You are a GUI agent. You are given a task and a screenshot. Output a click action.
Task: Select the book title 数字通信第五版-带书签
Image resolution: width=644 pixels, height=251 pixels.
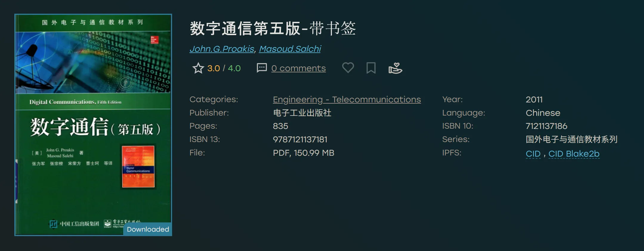point(274,28)
